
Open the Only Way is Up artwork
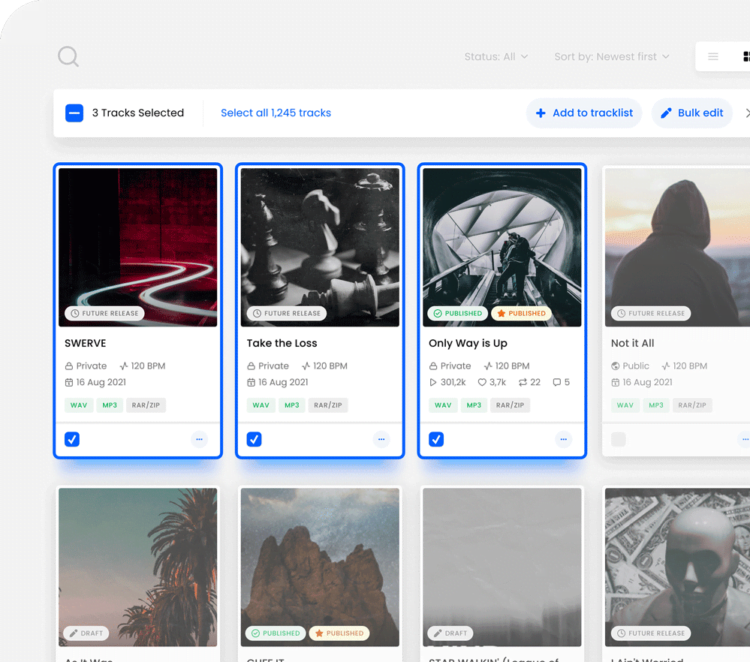[502, 247]
